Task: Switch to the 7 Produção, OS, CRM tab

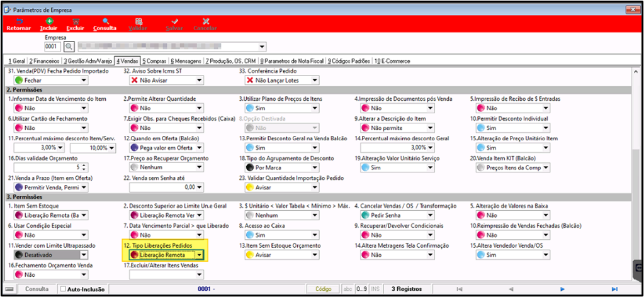Action: 230,61
